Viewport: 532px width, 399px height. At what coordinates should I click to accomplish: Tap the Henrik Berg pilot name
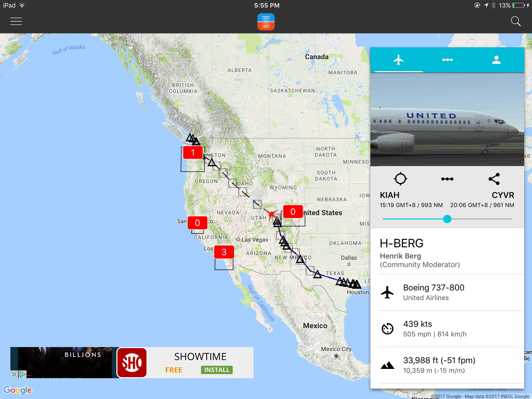click(x=400, y=256)
